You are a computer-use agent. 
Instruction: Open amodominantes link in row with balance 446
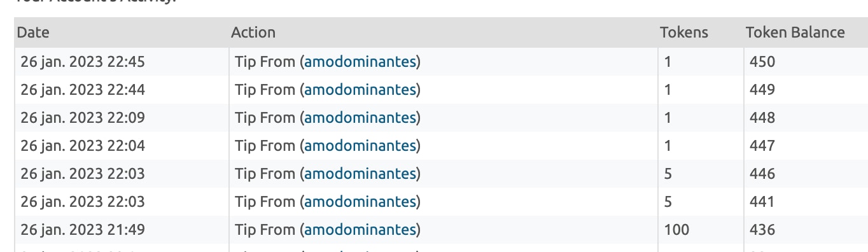pyautogui.click(x=360, y=174)
